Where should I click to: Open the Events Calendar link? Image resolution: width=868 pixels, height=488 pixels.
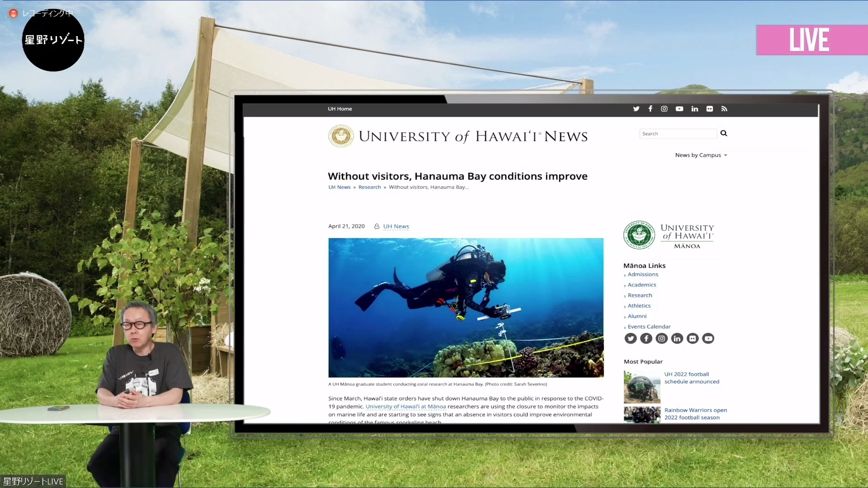pos(649,327)
